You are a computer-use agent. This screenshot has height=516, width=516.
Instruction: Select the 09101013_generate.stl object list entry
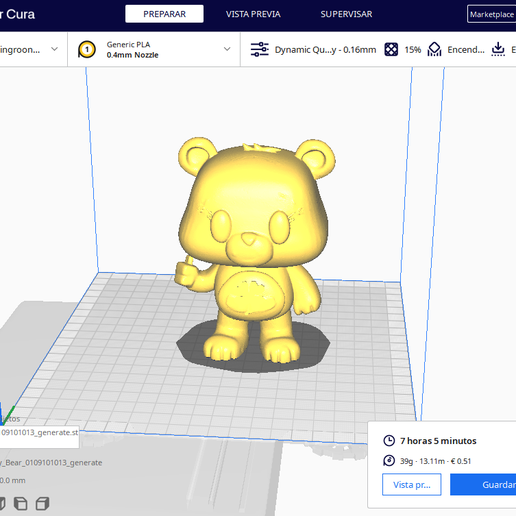pyautogui.click(x=39, y=433)
